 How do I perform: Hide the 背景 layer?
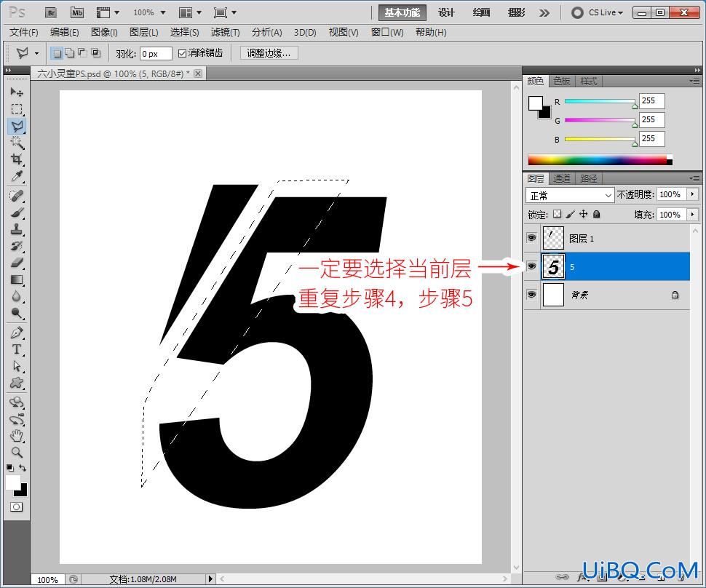tap(532, 295)
